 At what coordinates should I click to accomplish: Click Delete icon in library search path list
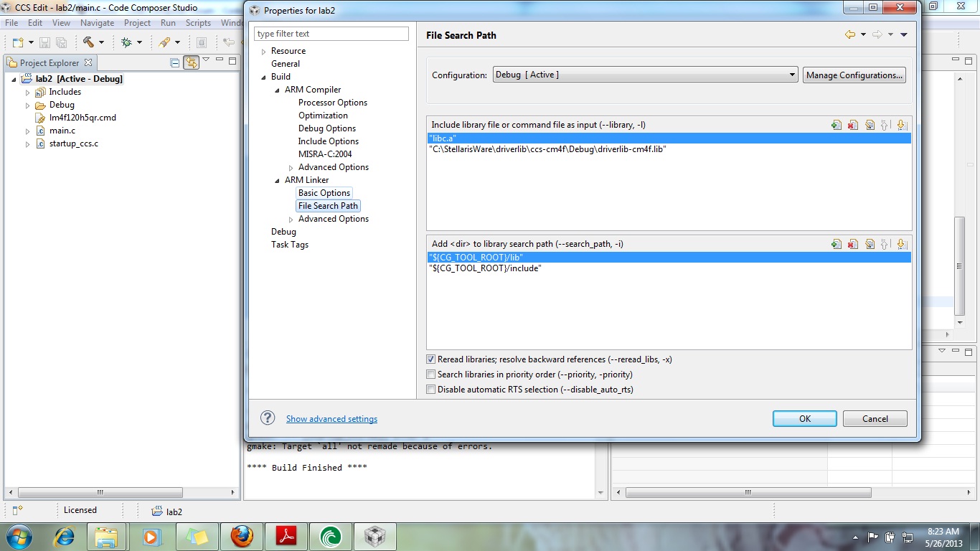(x=852, y=244)
